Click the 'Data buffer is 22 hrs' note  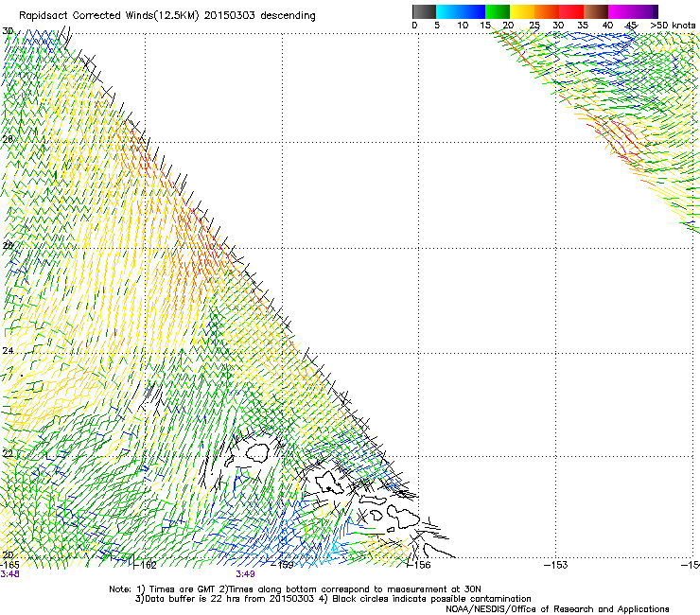193,599
